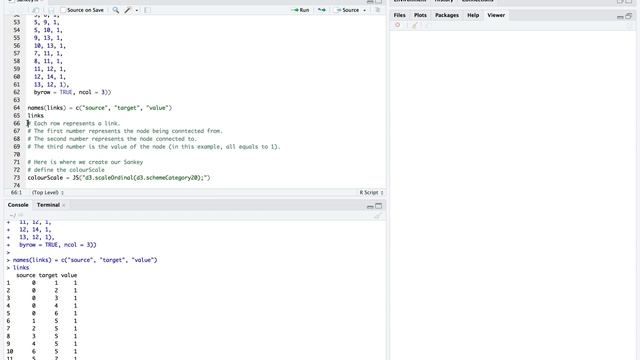Click the names(links) code on line 64
The image size is (640, 360).
click(x=100, y=108)
